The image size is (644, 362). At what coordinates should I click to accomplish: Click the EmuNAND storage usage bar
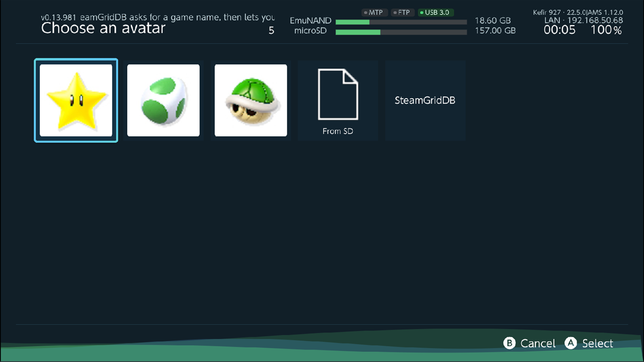click(x=401, y=22)
